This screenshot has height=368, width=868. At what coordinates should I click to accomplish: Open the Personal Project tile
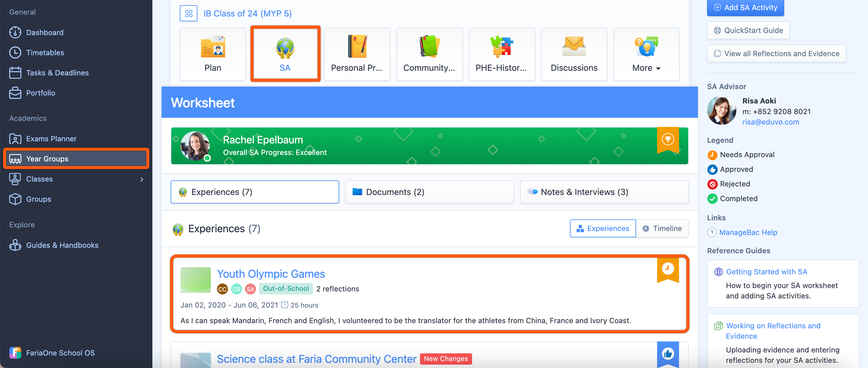(x=357, y=54)
